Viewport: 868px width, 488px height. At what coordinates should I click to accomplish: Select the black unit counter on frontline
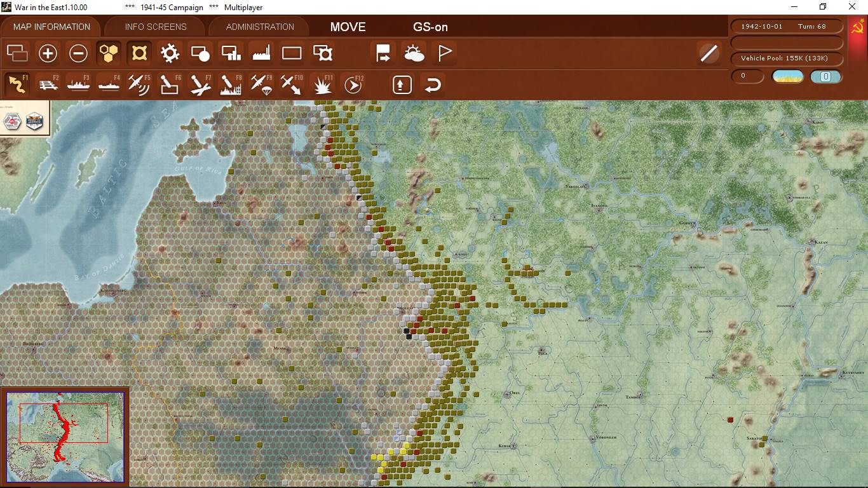click(407, 330)
